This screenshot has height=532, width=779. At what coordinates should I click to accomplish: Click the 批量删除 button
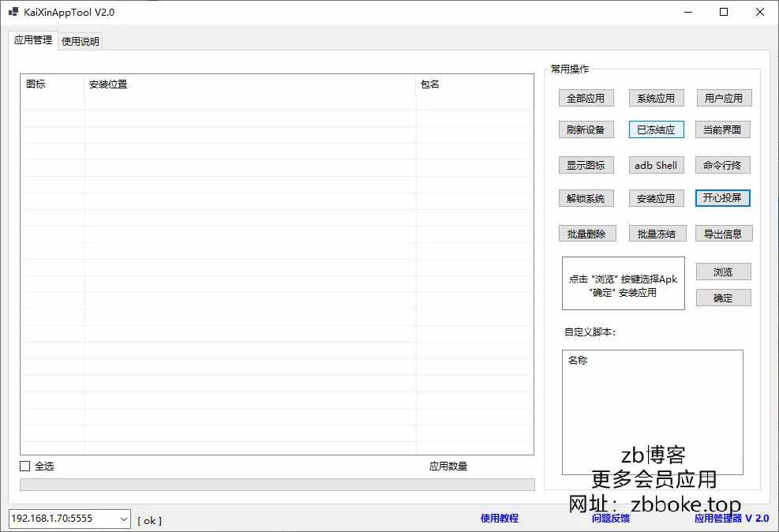[586, 234]
